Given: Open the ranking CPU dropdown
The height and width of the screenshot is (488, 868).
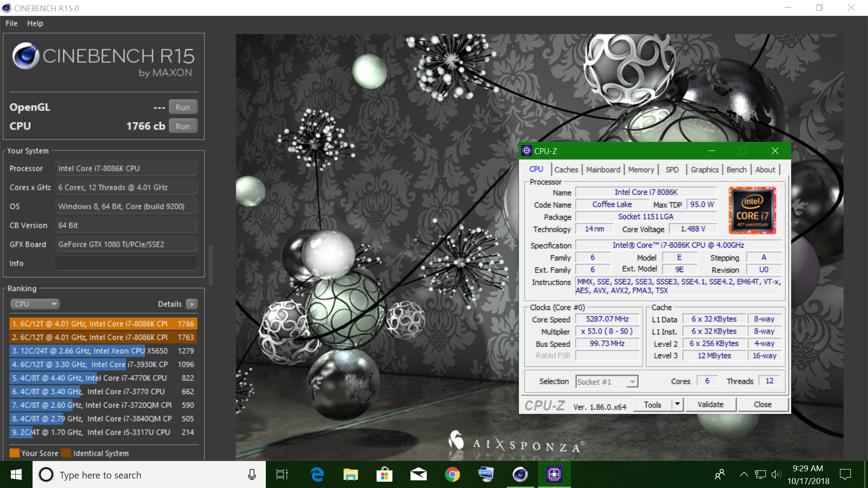Looking at the screenshot, I should 35,304.
